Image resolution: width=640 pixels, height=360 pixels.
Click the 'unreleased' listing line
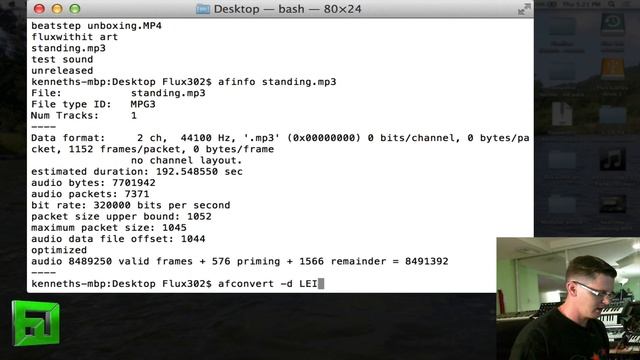[x=62, y=71]
